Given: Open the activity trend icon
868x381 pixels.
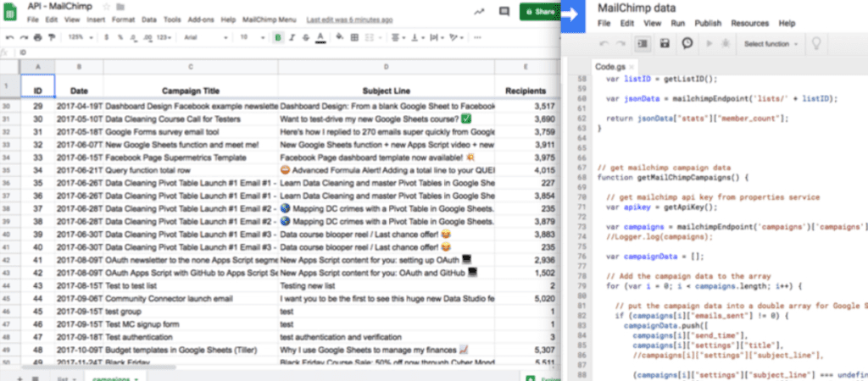Looking at the screenshot, I should [x=479, y=12].
